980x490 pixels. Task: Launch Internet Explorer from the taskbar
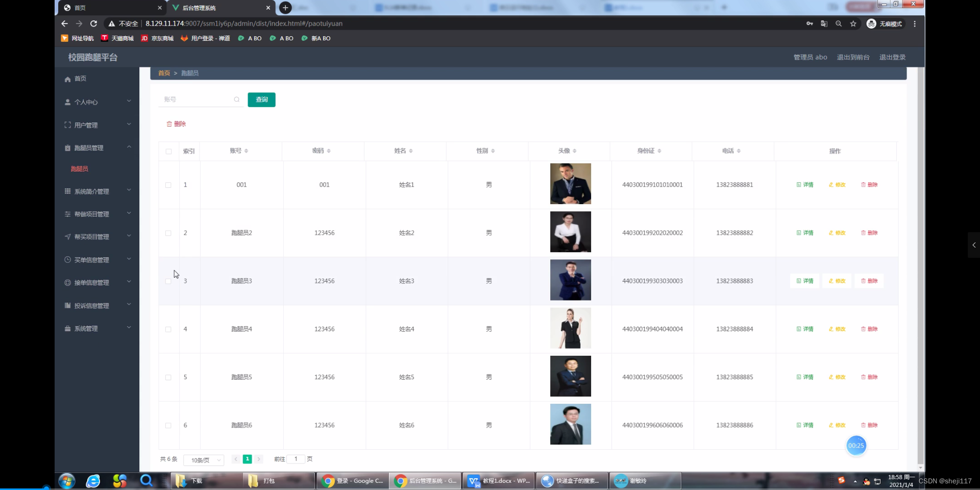pyautogui.click(x=93, y=481)
